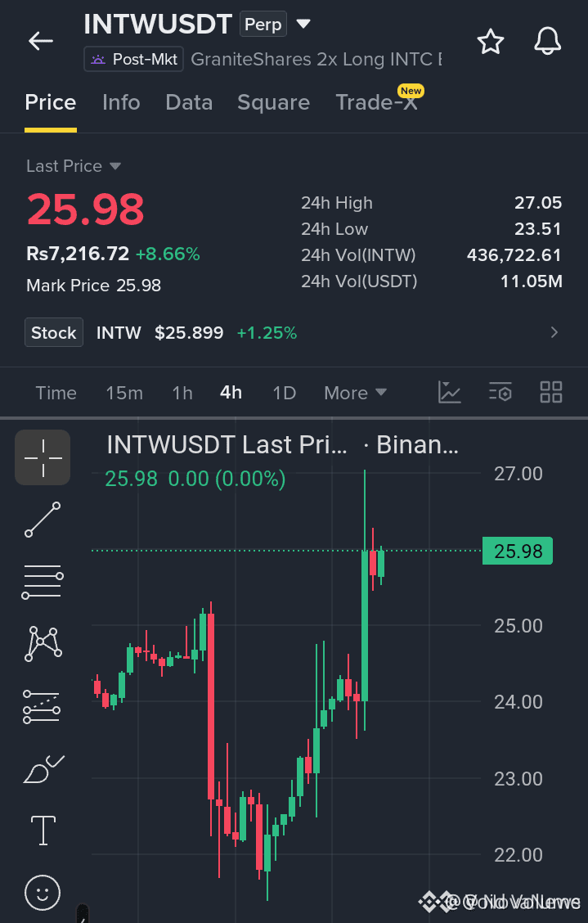588x923 pixels.
Task: Click the large red 25.98 last price
Action: point(85,209)
